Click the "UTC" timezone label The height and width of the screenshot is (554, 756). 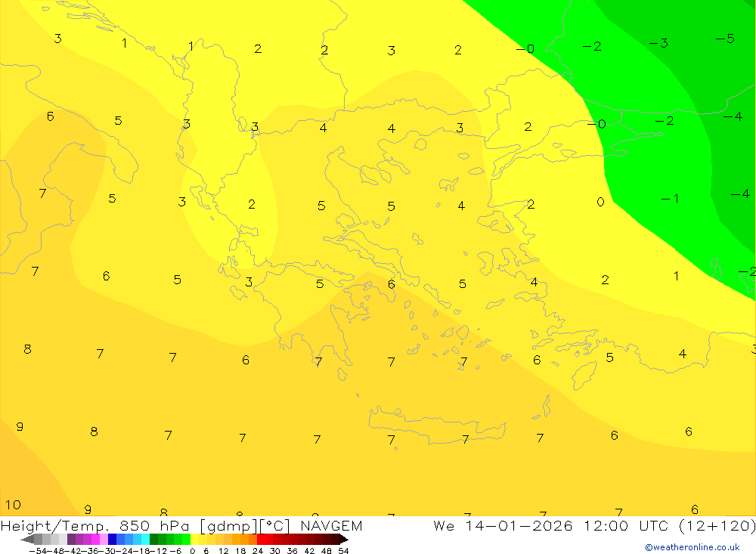pyautogui.click(x=654, y=525)
